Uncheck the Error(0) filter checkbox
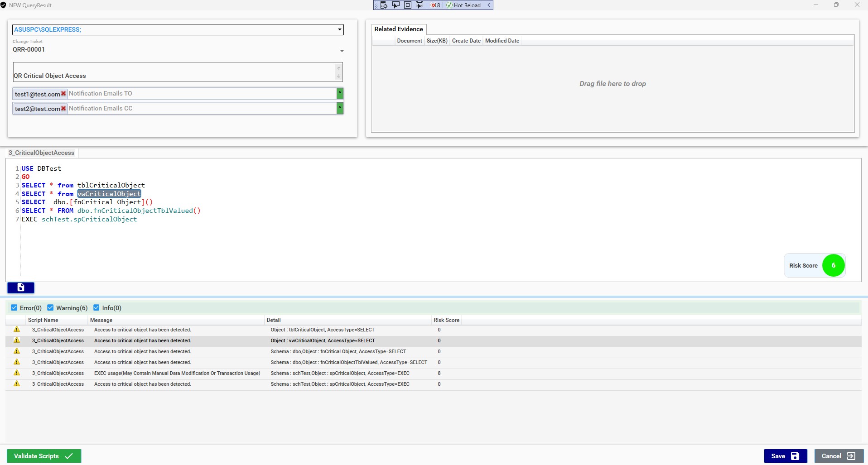Image resolution: width=868 pixels, height=465 pixels. coord(14,308)
